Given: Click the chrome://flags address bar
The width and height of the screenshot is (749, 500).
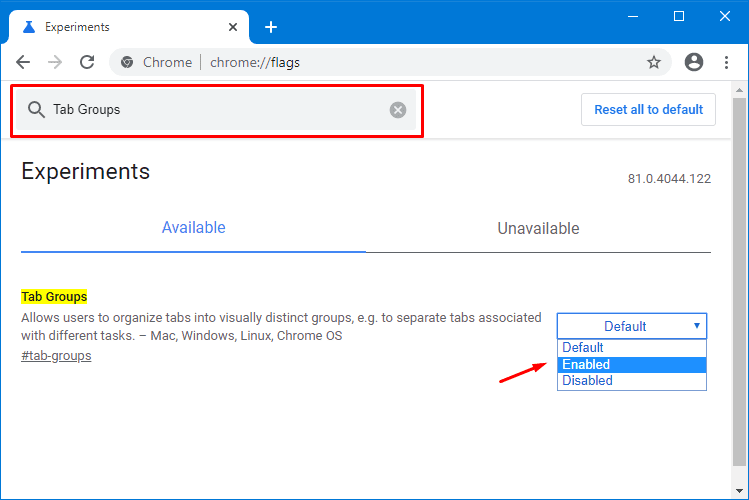Looking at the screenshot, I should coord(391,62).
